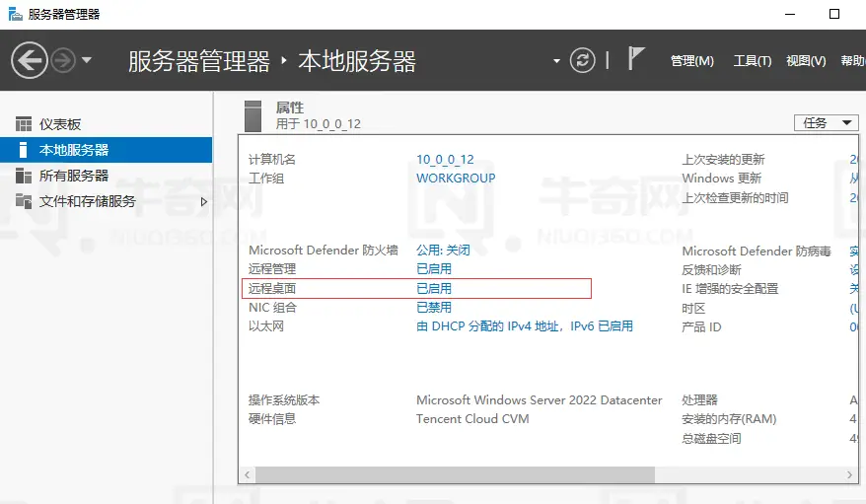This screenshot has width=866, height=504.
Task: Click the horizontal scrollbar thumb
Action: coord(455,474)
